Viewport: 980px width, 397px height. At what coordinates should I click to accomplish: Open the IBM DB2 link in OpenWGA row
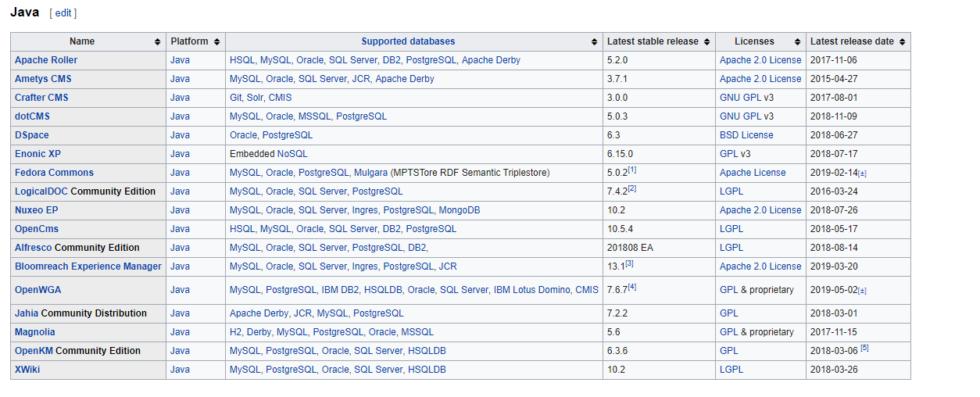pyautogui.click(x=340, y=290)
